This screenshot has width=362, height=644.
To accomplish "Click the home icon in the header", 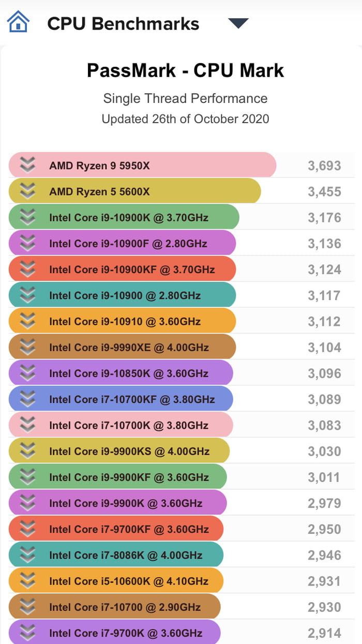I will click(17, 22).
